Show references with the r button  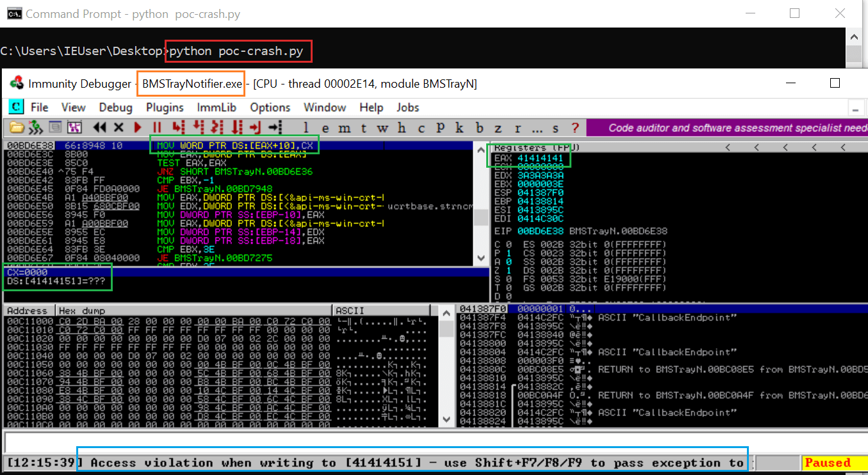pos(518,128)
